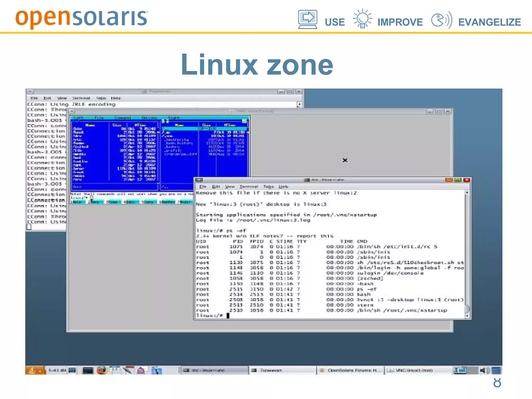
Task: Click the front terminal's vertical scrollbar up arrow
Action: tap(467, 193)
